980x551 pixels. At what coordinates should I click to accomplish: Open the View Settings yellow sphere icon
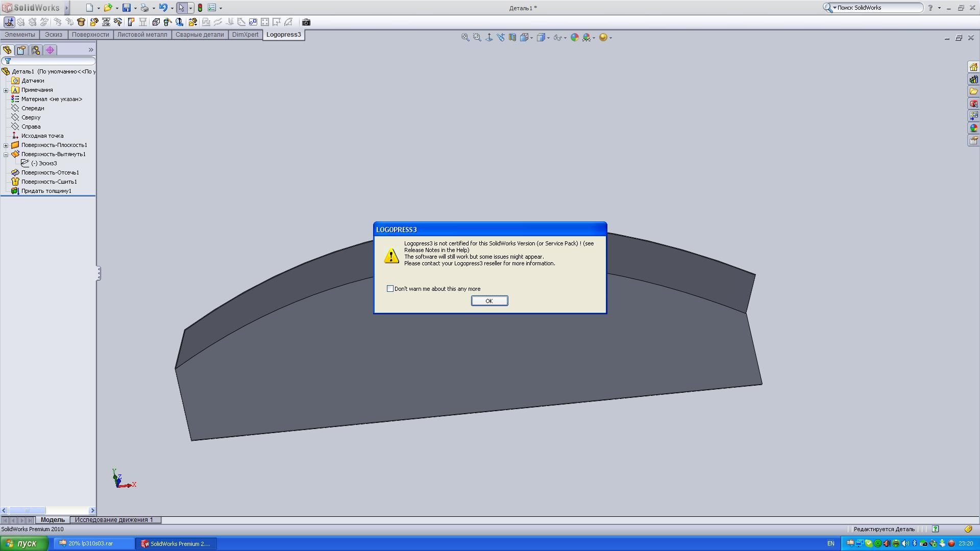(x=604, y=37)
